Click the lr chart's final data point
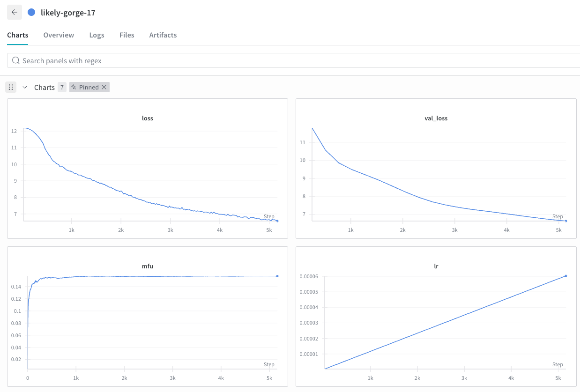This screenshot has height=392, width=580. pyautogui.click(x=566, y=276)
